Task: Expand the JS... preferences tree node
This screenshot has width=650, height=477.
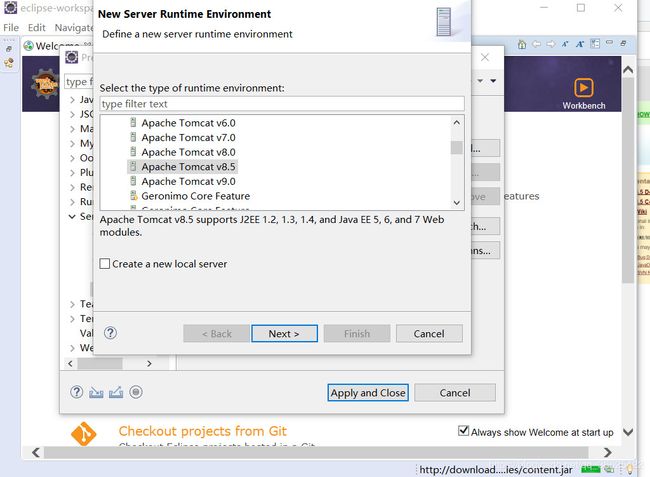Action: [73, 114]
